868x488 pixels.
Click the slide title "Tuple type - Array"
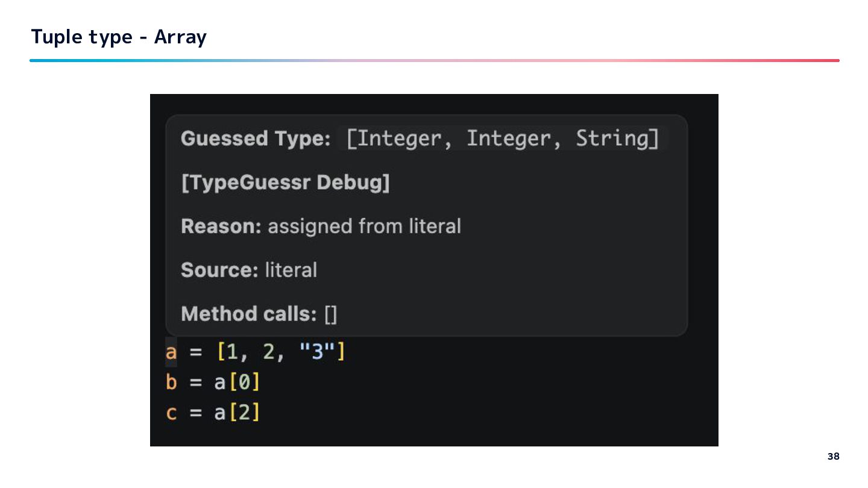119,37
